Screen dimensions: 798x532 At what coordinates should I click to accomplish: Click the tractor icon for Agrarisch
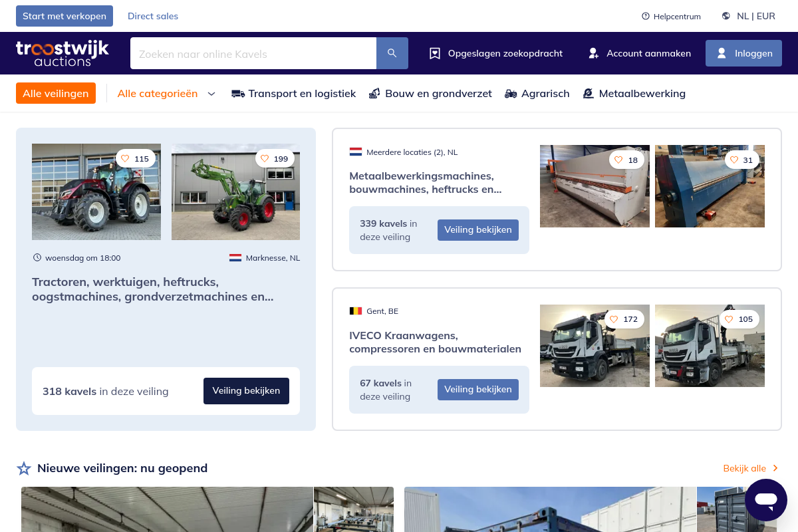point(511,94)
